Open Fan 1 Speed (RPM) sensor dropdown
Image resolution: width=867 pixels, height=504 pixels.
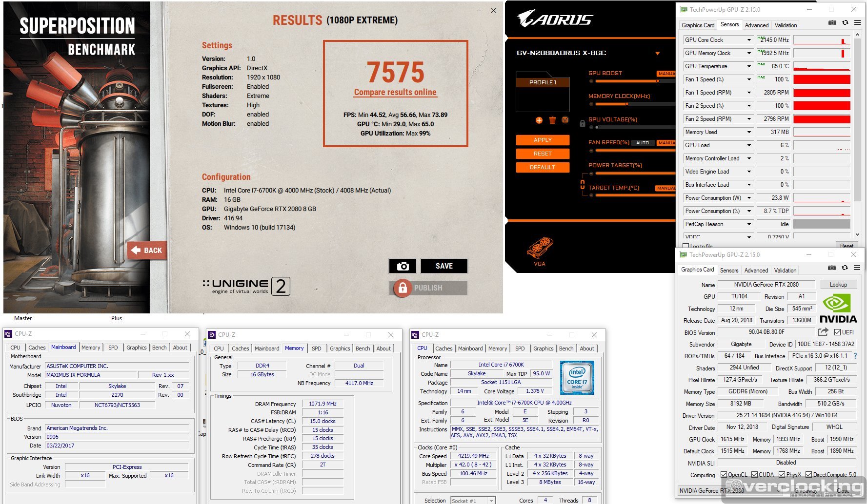click(749, 93)
